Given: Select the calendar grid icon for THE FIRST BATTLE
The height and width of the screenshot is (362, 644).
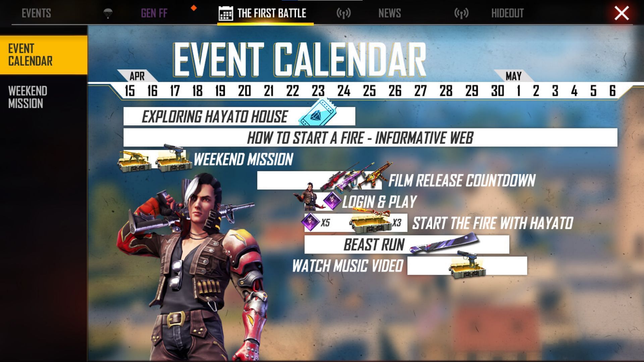Looking at the screenshot, I should pos(226,13).
